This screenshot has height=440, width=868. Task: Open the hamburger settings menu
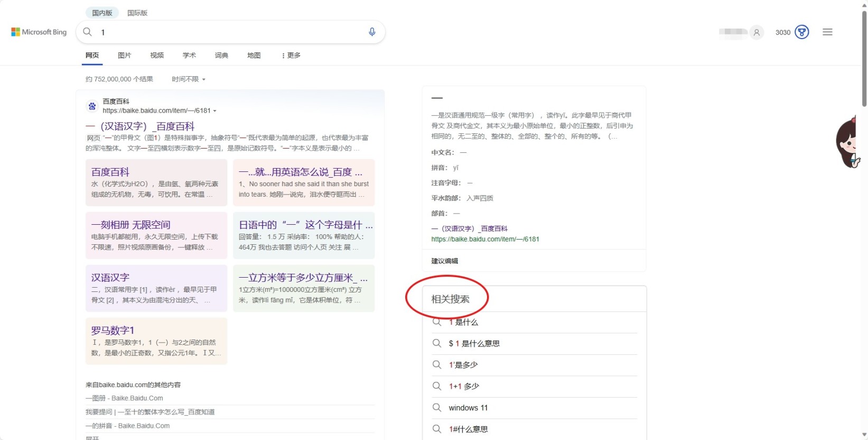pos(827,32)
